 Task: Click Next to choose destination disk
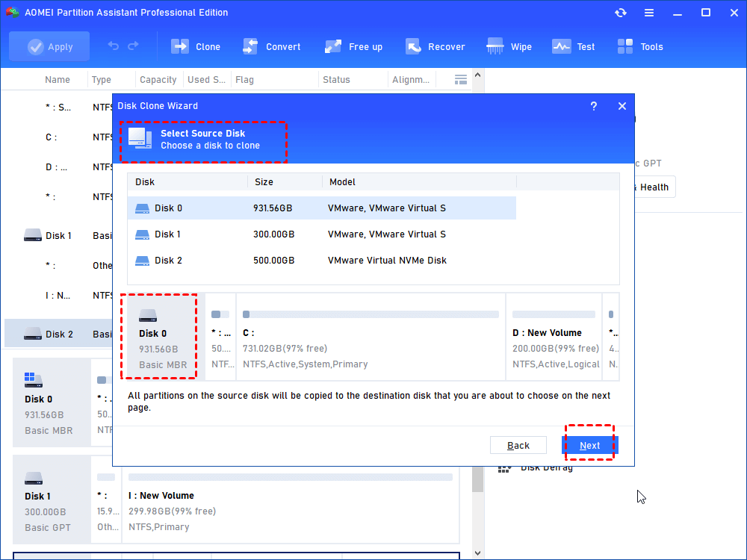(x=589, y=444)
